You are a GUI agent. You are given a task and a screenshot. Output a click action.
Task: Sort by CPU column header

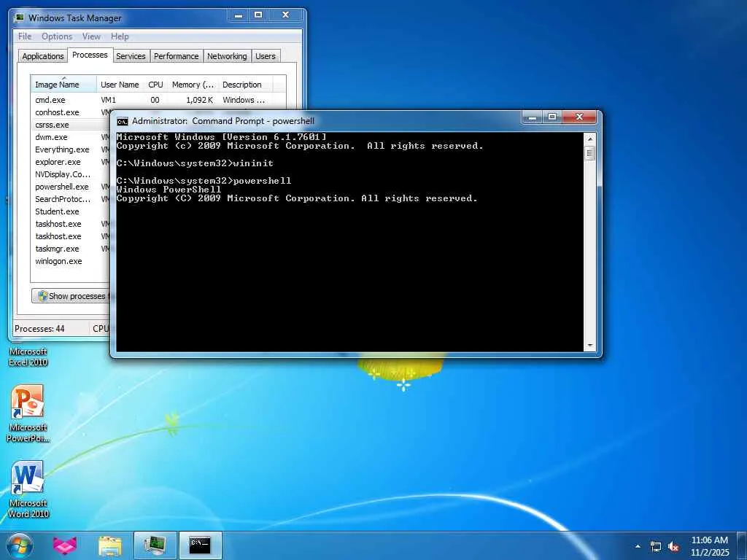(x=155, y=85)
